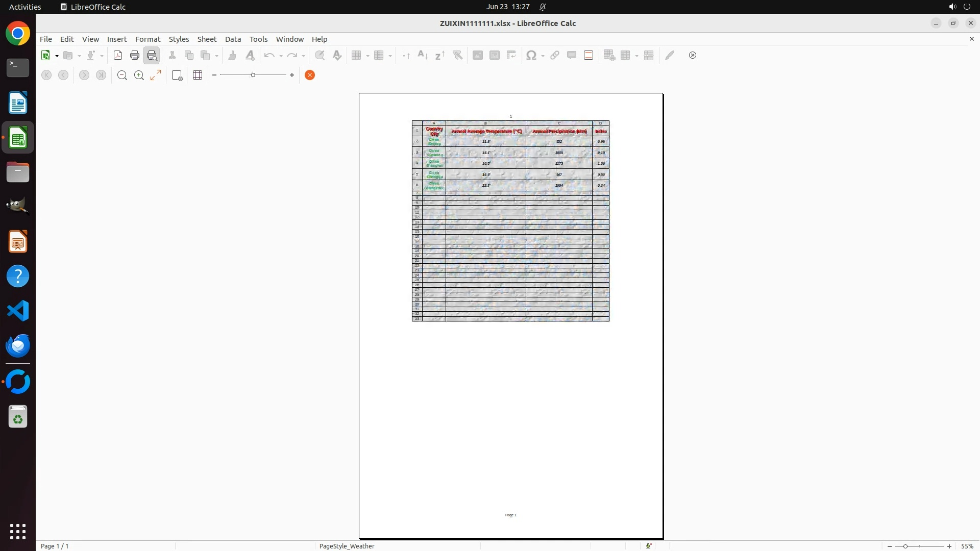This screenshot has width=980, height=551.
Task: Click the status bar zoom plus
Action: coord(949,546)
